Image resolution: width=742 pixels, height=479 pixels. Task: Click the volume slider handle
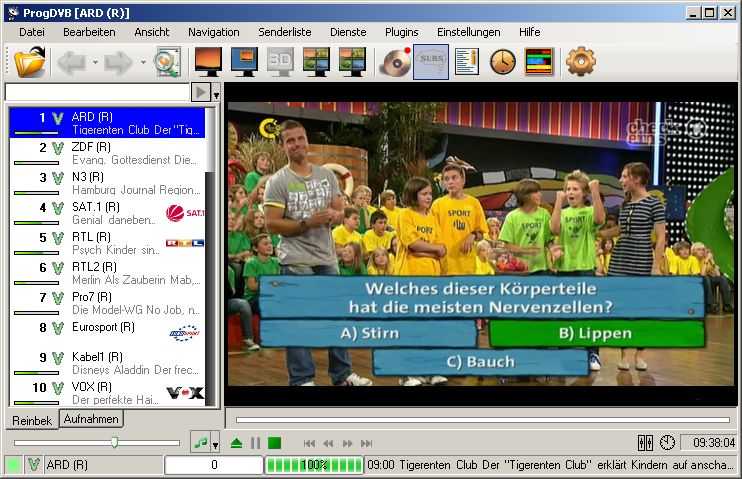(x=114, y=442)
